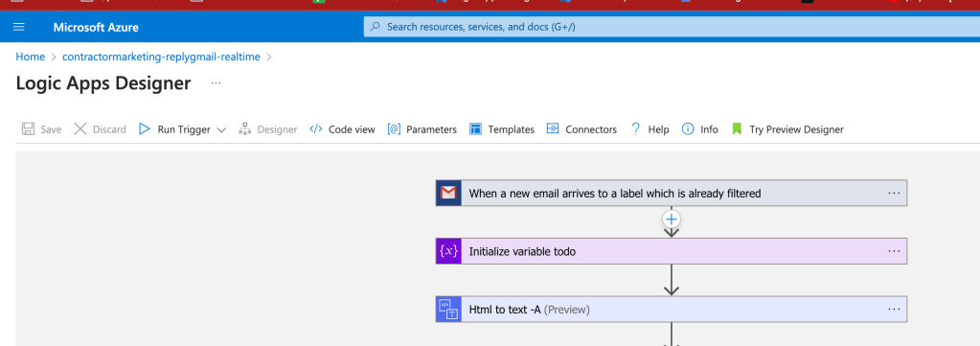
Task: Expand 'Initialize variable todo' step
Action: (672, 251)
